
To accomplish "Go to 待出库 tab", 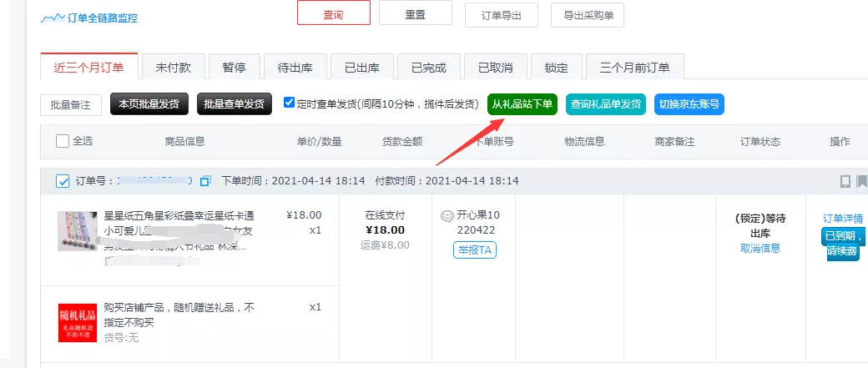I will point(295,68).
